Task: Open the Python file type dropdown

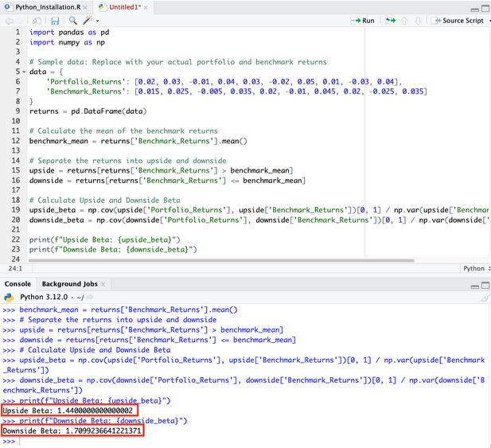Action: tap(476, 269)
